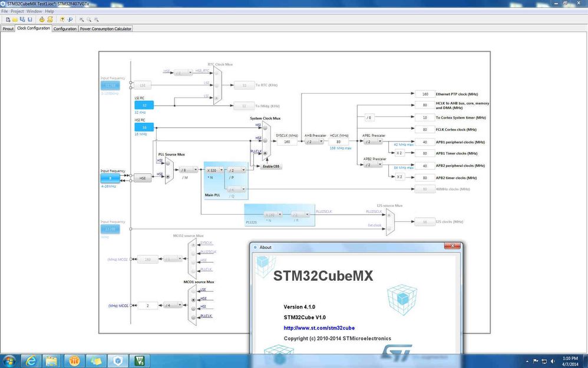The image size is (588, 368).
Task: Open the Main PLL X 320 multiplier dropdown
Action: (214, 170)
